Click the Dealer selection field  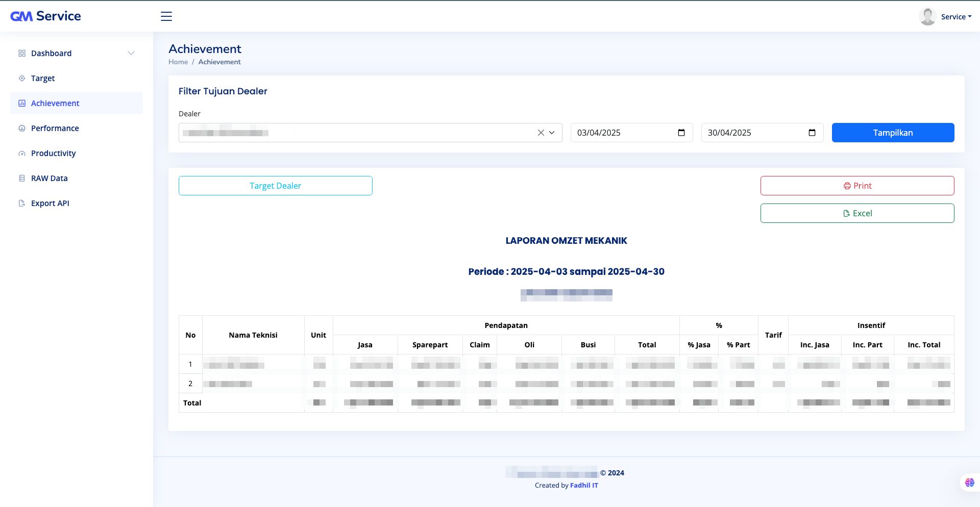click(370, 133)
